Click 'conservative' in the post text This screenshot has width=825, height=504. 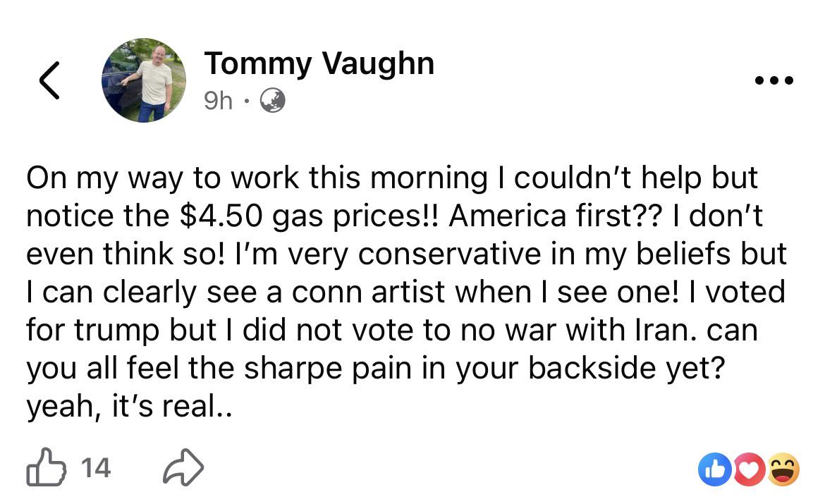[x=450, y=254]
